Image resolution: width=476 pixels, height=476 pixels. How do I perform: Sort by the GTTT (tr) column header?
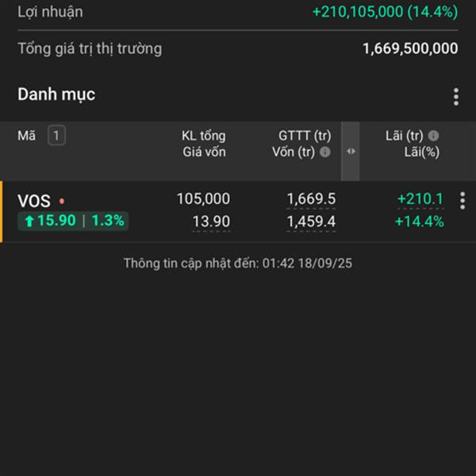click(305, 136)
